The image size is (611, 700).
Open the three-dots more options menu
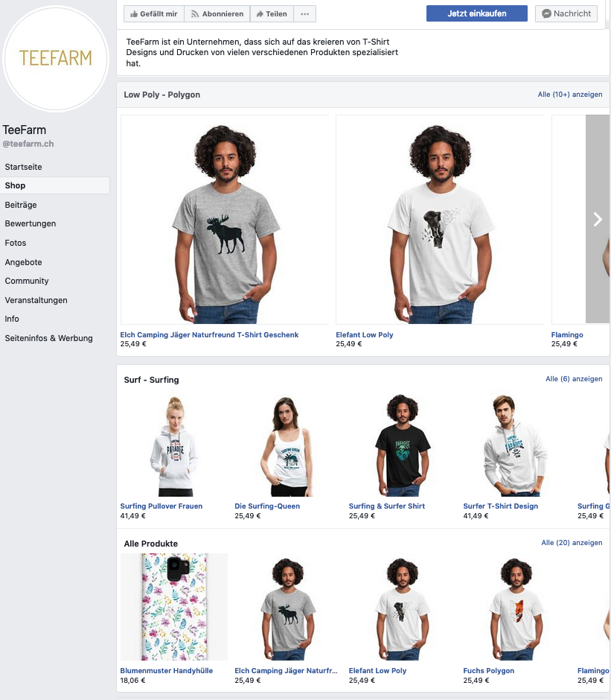point(304,13)
